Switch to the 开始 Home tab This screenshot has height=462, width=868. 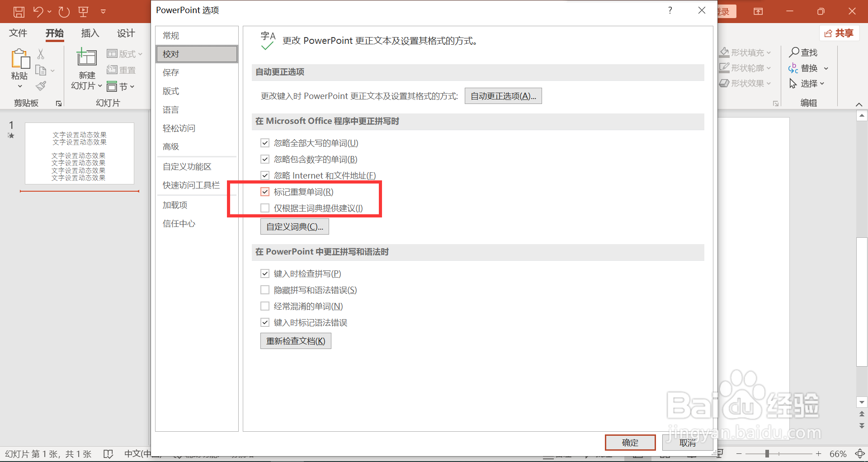tap(55, 33)
